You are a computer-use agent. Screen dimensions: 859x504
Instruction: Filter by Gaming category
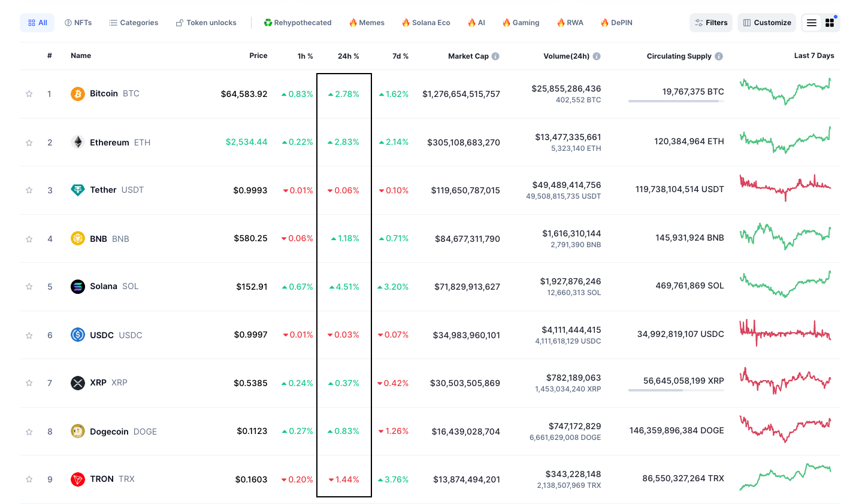[x=521, y=23]
